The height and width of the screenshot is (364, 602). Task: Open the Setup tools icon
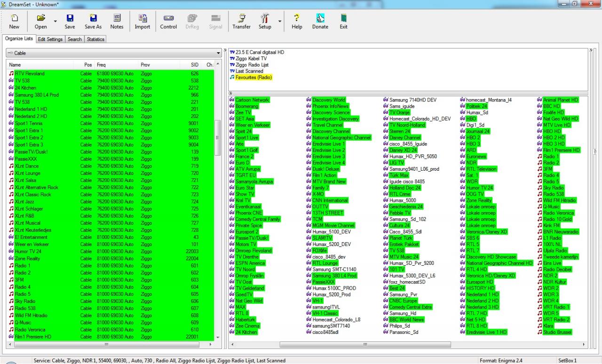click(265, 22)
